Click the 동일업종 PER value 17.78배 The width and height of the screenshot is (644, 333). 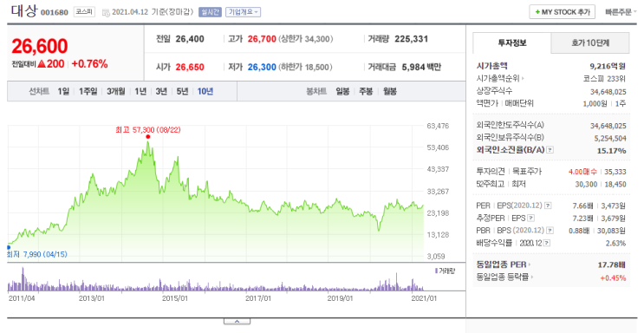[x=612, y=264]
